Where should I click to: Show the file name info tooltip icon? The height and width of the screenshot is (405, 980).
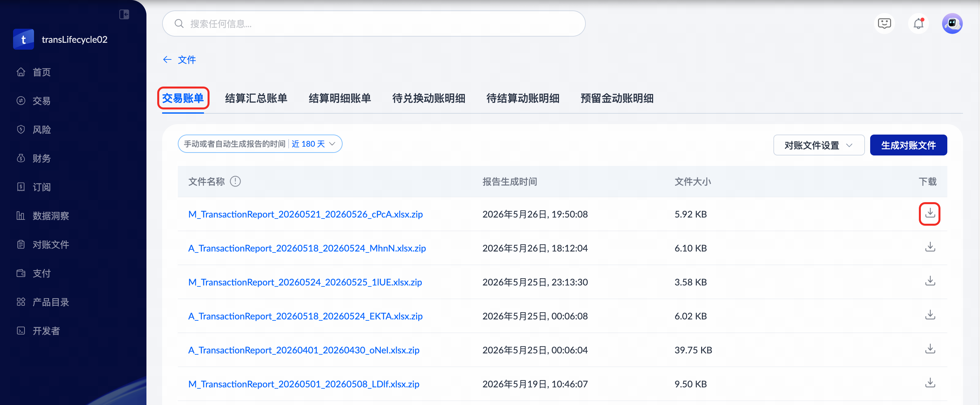235,181
